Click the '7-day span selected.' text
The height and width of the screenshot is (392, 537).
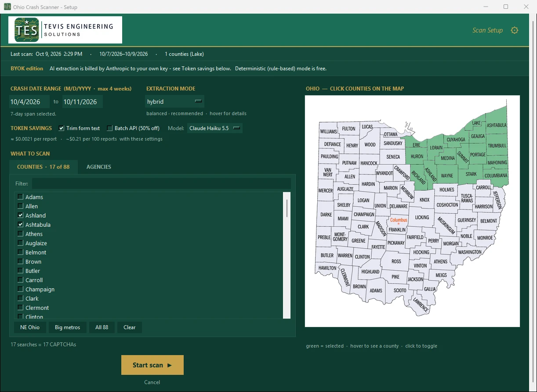click(x=33, y=114)
